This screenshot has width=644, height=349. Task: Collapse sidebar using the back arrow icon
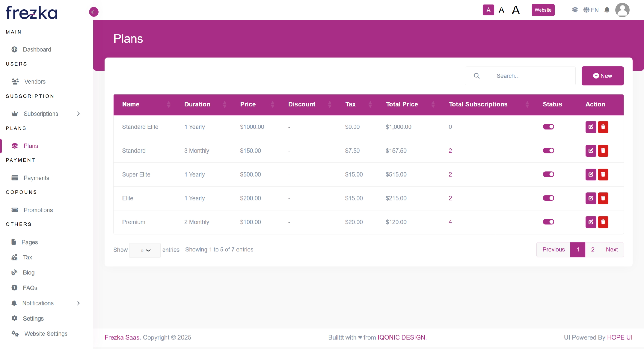click(94, 12)
